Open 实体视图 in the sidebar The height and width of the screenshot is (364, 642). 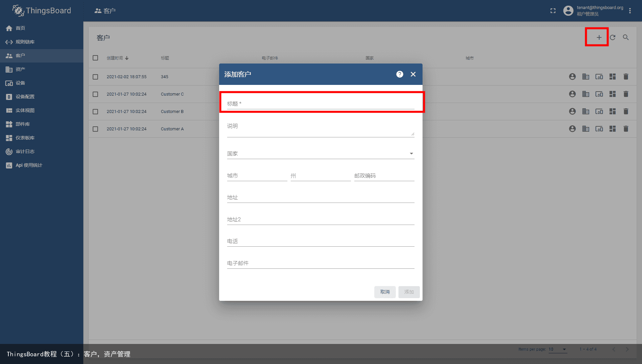pos(41,110)
